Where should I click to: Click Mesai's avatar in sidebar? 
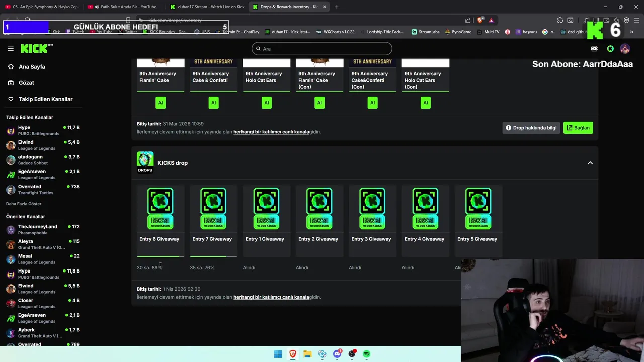pyautogui.click(x=11, y=259)
